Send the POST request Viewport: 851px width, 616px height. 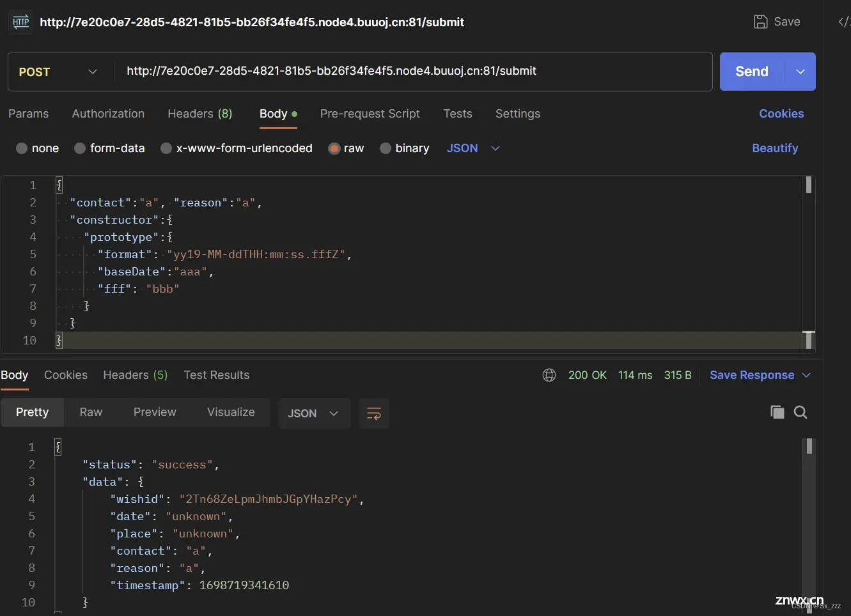pos(752,72)
